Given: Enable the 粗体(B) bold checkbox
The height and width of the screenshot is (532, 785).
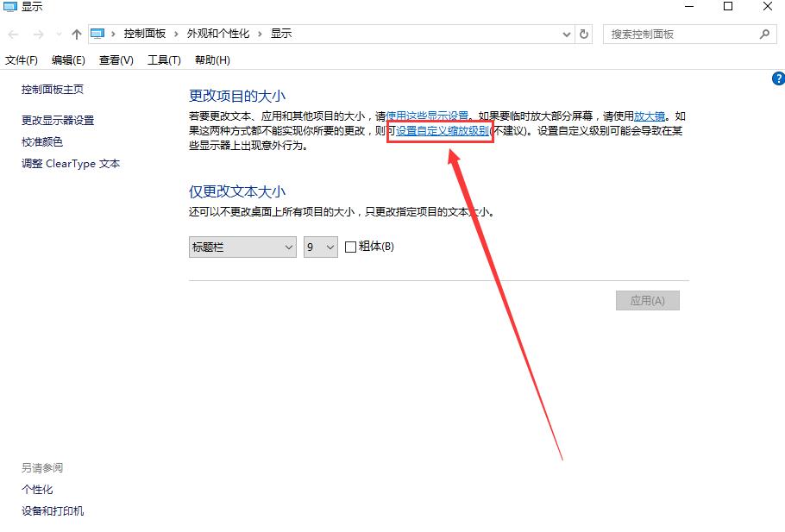Looking at the screenshot, I should [x=349, y=247].
